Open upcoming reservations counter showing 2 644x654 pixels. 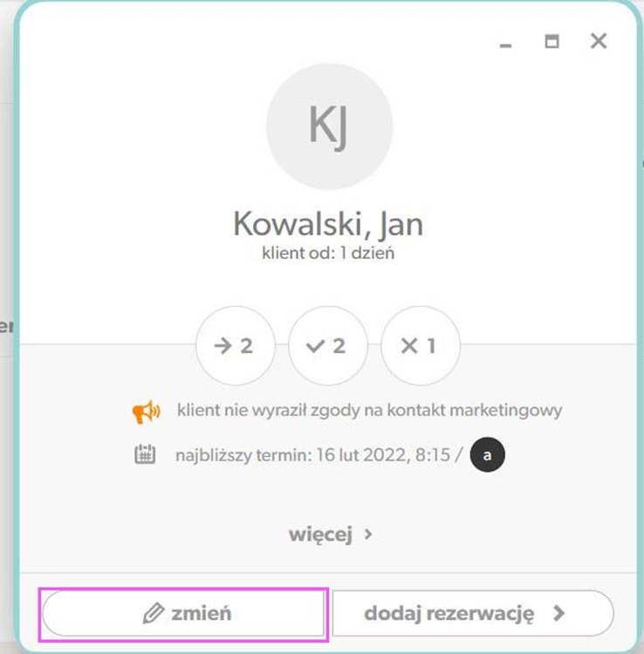236,346
